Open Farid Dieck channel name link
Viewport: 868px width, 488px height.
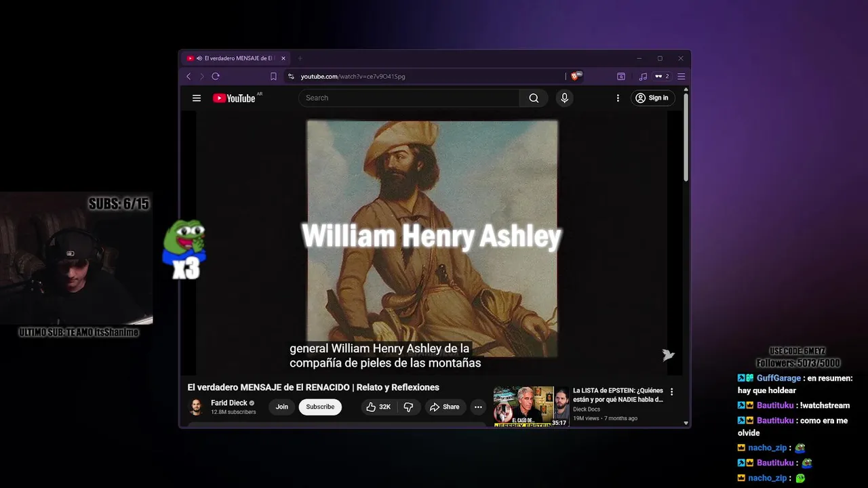click(x=229, y=403)
